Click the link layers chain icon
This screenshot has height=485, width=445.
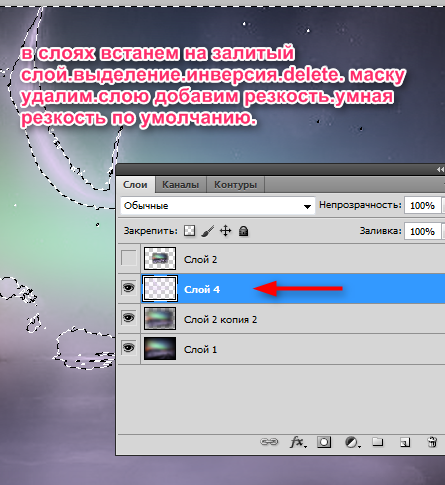pyautogui.click(x=269, y=442)
